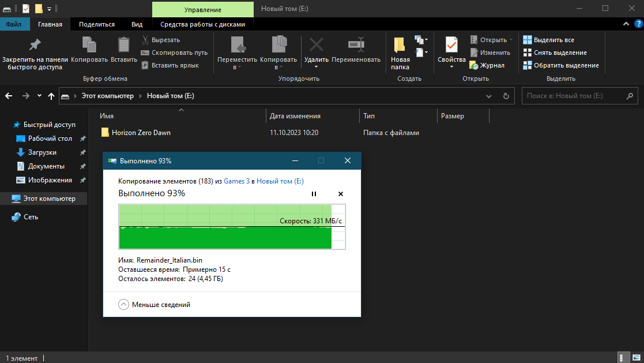Image resolution: width=644 pixels, height=363 pixels.
Task: Create a Новая папка folder
Action: (x=400, y=53)
